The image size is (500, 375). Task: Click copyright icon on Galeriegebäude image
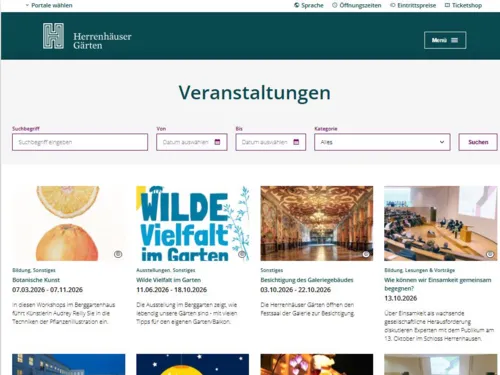(x=366, y=254)
